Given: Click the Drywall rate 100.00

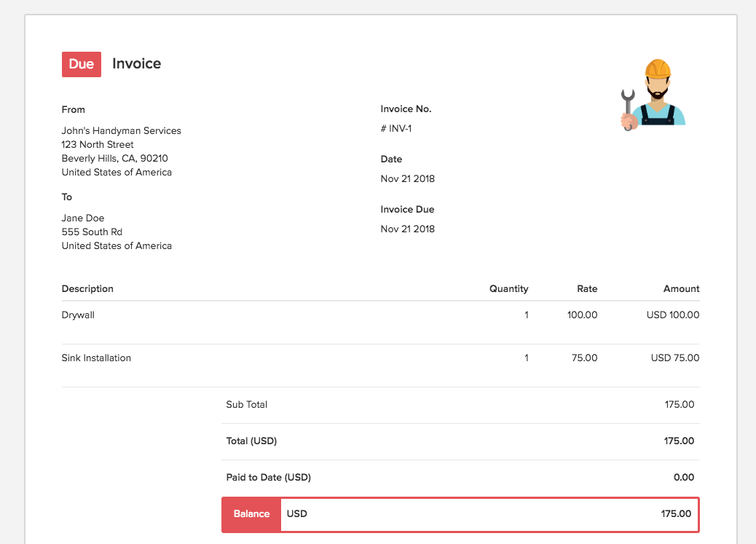Looking at the screenshot, I should click(583, 315).
